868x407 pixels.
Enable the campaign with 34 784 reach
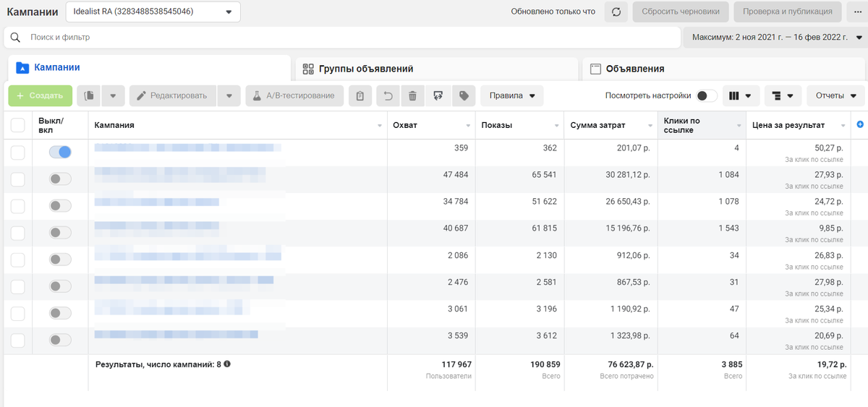tap(60, 206)
